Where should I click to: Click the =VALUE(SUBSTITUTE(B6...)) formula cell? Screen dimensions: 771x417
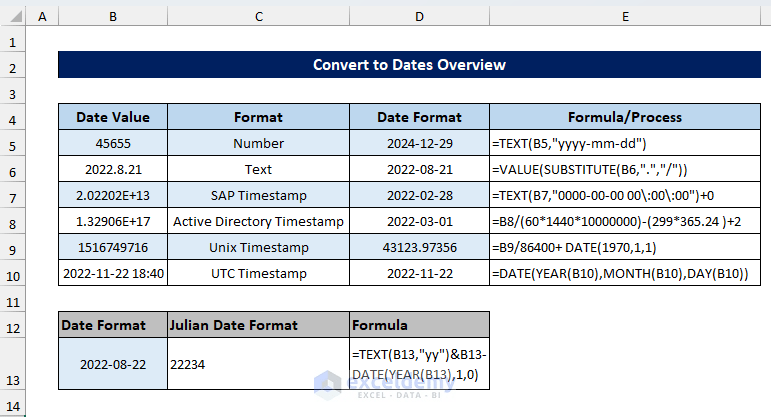(625, 169)
